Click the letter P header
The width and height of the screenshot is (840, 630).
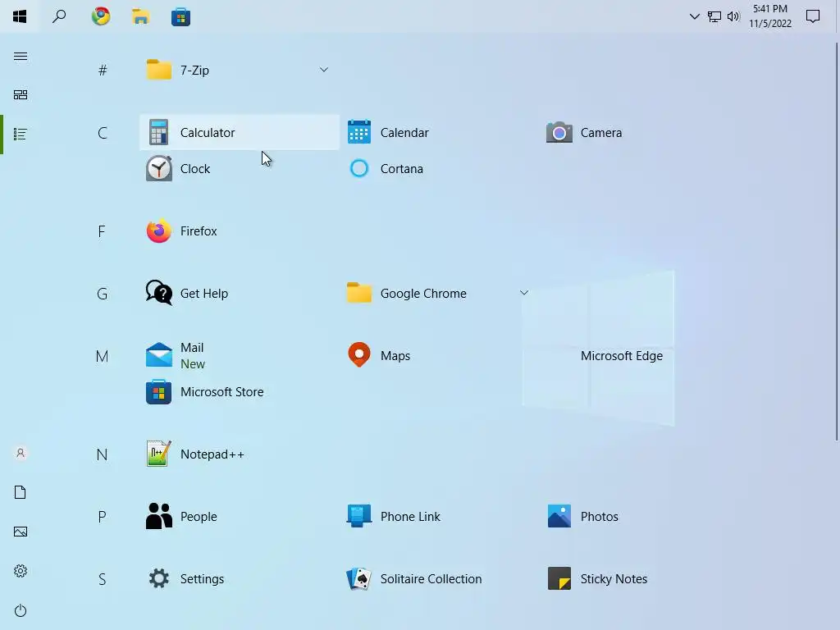click(x=103, y=517)
